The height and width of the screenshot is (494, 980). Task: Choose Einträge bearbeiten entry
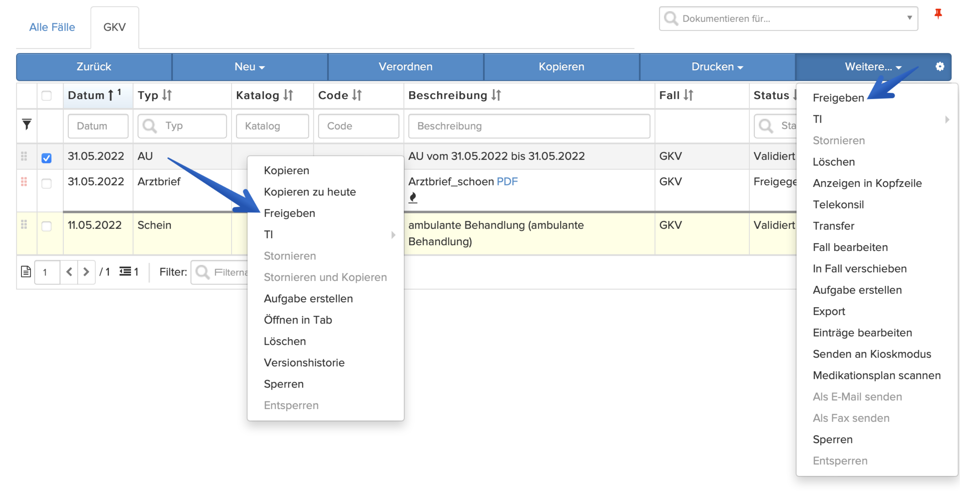coord(862,333)
